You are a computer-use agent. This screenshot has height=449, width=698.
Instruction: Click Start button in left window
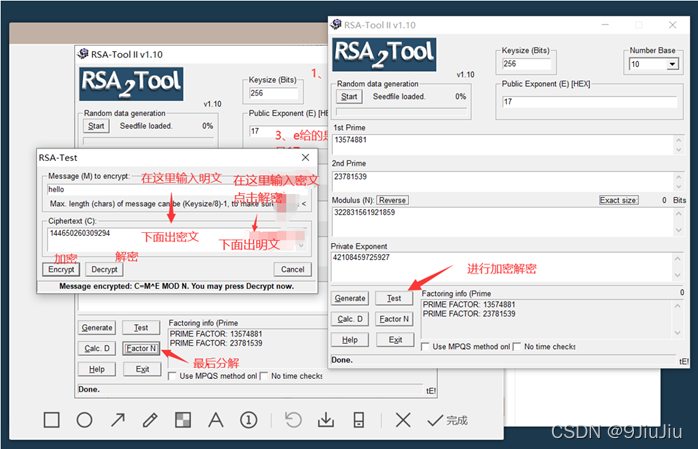point(96,126)
